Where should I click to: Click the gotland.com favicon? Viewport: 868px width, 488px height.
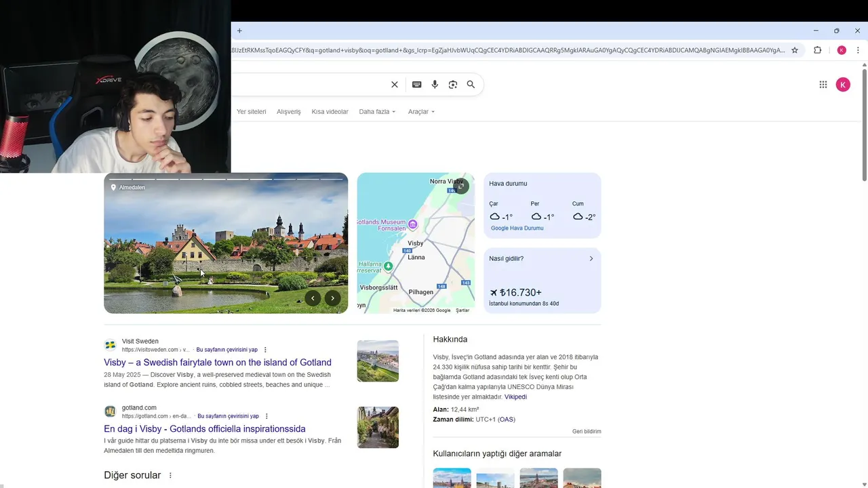pos(110,411)
